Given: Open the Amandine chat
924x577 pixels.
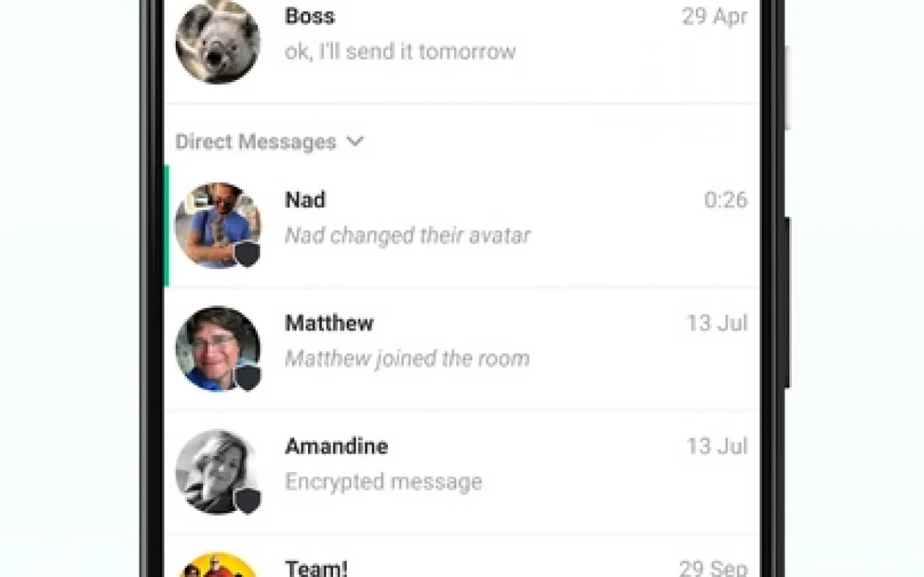Looking at the screenshot, I should point(462,471).
